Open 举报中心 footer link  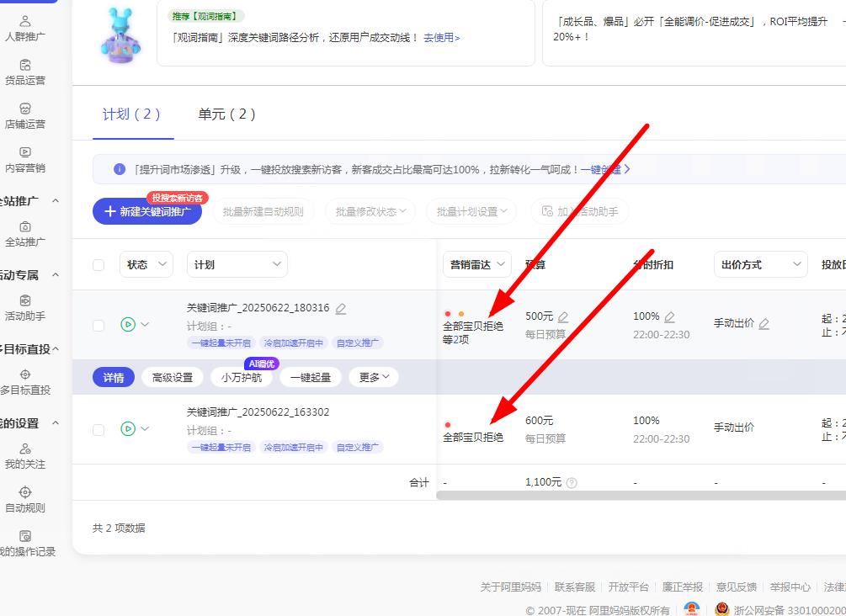tap(790, 587)
